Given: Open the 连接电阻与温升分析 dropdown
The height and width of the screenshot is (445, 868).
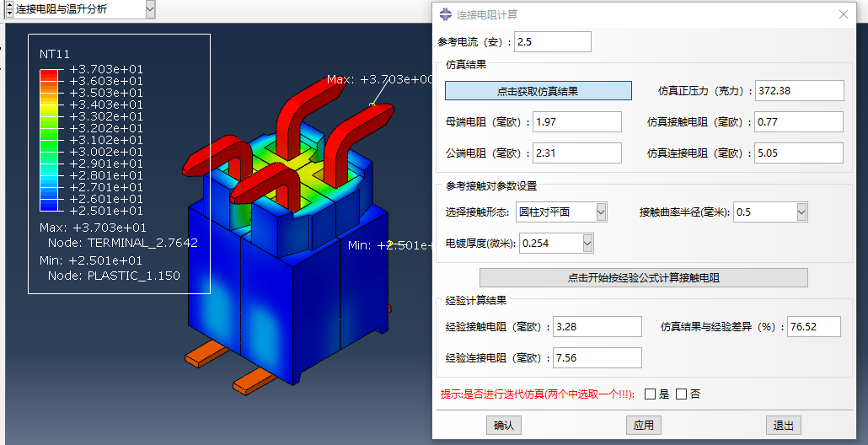Looking at the screenshot, I should tap(150, 9).
